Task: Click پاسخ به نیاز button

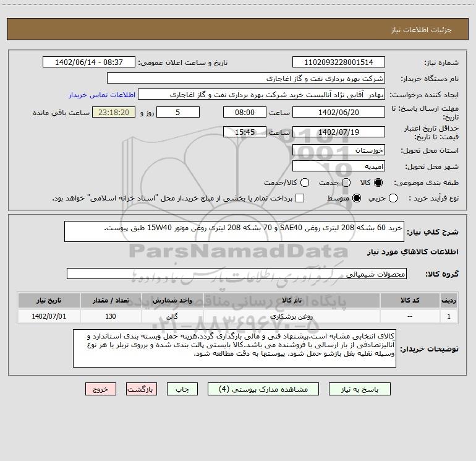Action: tap(360, 389)
